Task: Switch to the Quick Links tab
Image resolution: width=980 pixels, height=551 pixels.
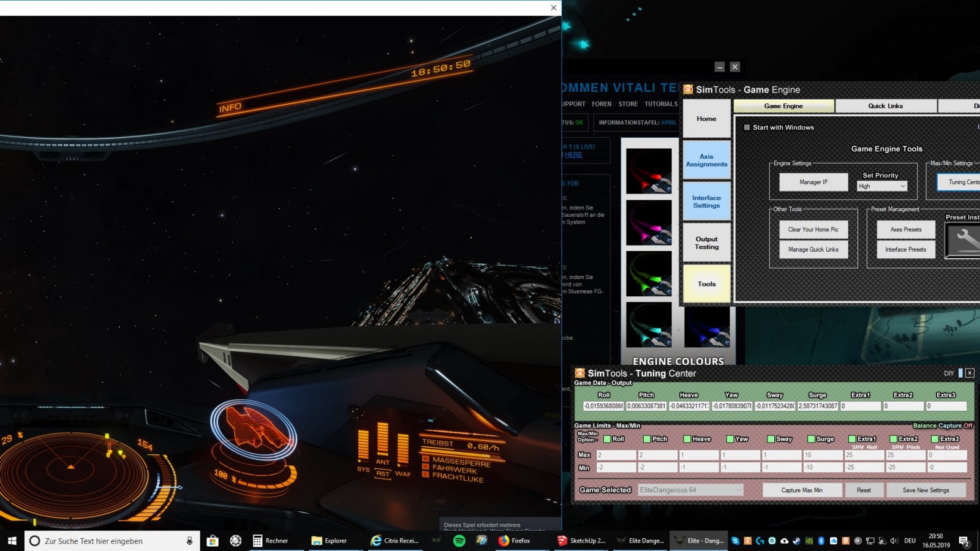Action: coord(885,106)
